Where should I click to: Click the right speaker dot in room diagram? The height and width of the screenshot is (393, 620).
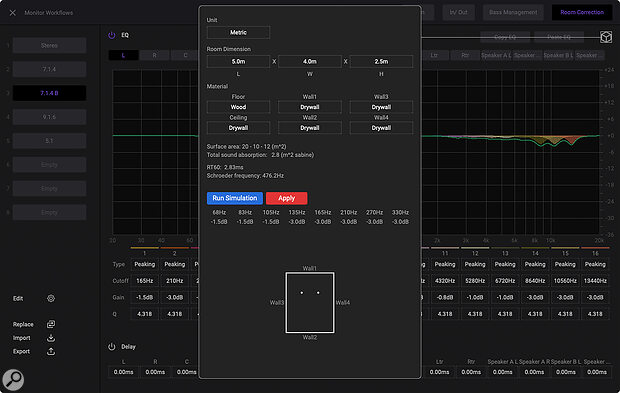click(318, 293)
